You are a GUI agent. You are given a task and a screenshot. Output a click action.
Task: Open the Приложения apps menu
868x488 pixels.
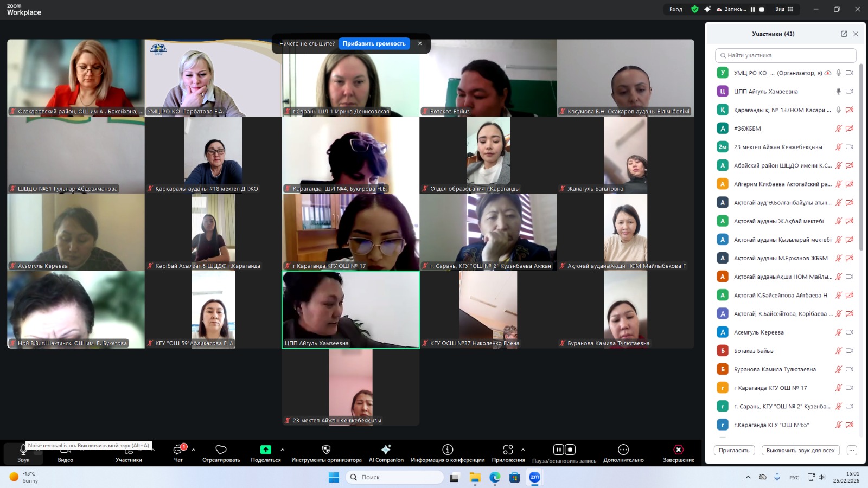point(508,450)
